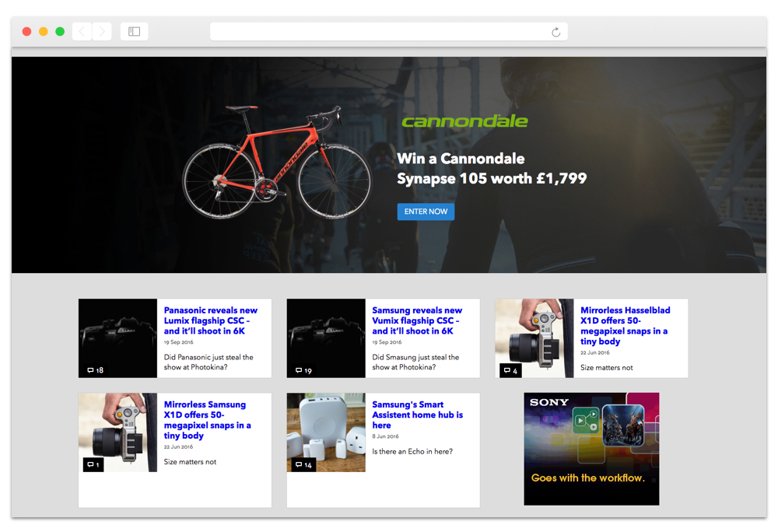Click the 14 comments badge on Smart hub card

(303, 465)
